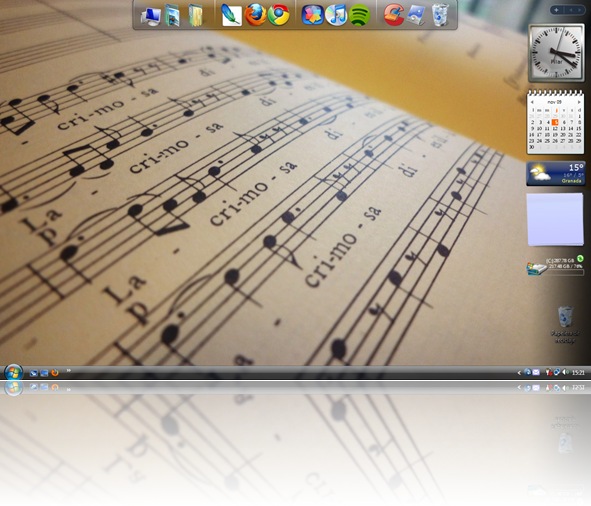Click the blank sticky note gadget
This screenshot has height=506, width=591.
555,219
